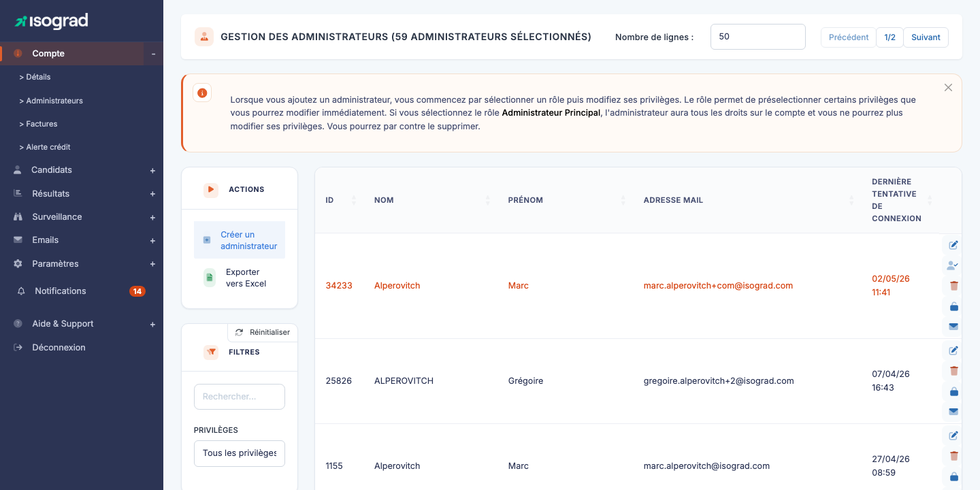
Task: Click the orange 14 notifications badge
Action: [x=137, y=291]
